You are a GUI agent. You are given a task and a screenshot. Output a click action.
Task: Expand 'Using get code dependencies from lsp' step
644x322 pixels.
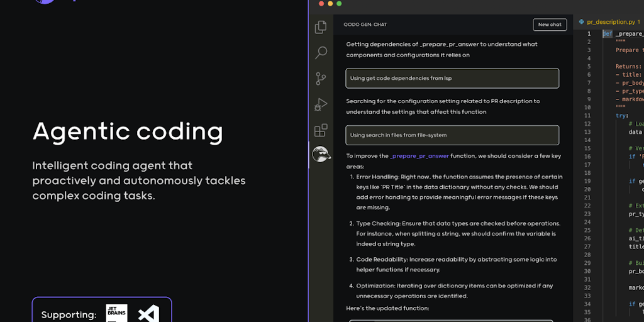coord(452,78)
